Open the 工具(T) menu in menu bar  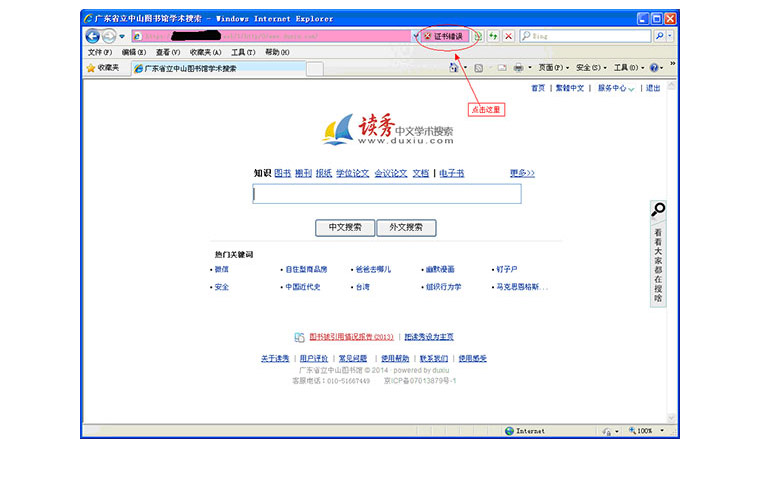[243, 52]
